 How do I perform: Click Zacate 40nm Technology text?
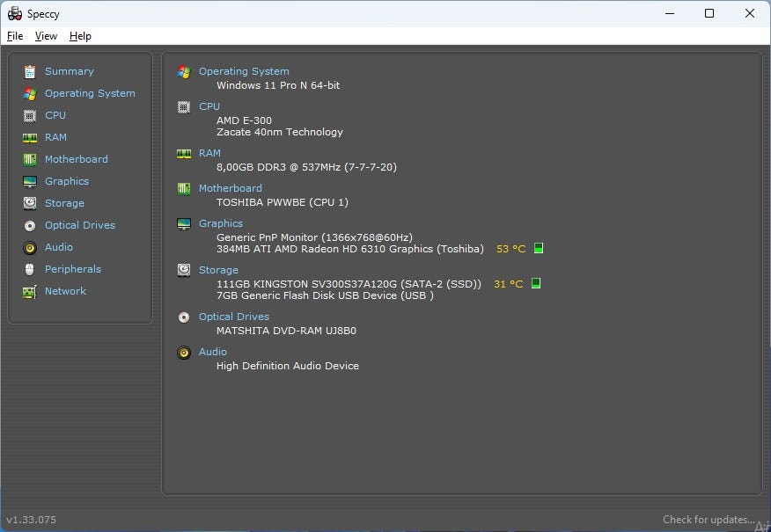280,132
